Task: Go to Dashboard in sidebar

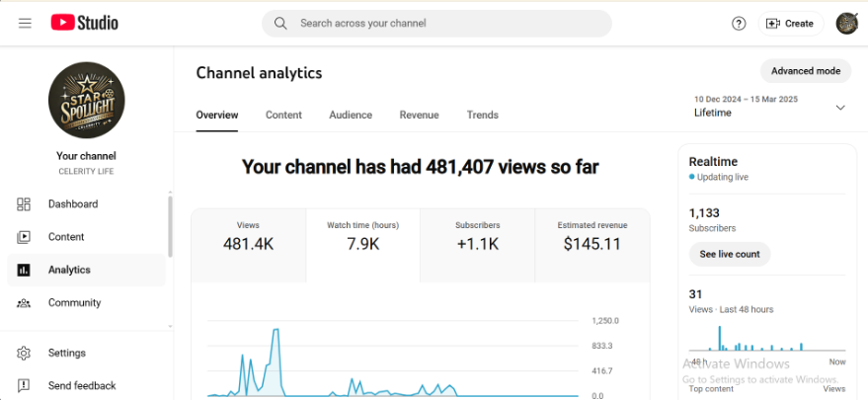Action: 86,203
